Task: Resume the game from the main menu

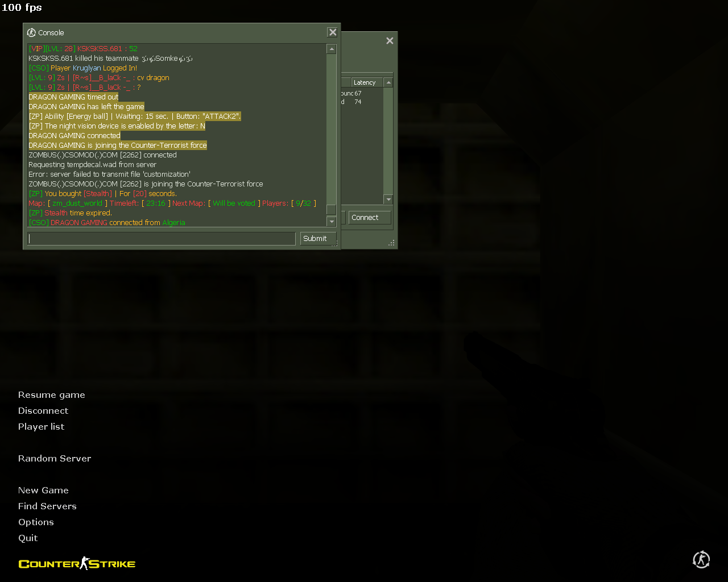Action: pos(51,395)
